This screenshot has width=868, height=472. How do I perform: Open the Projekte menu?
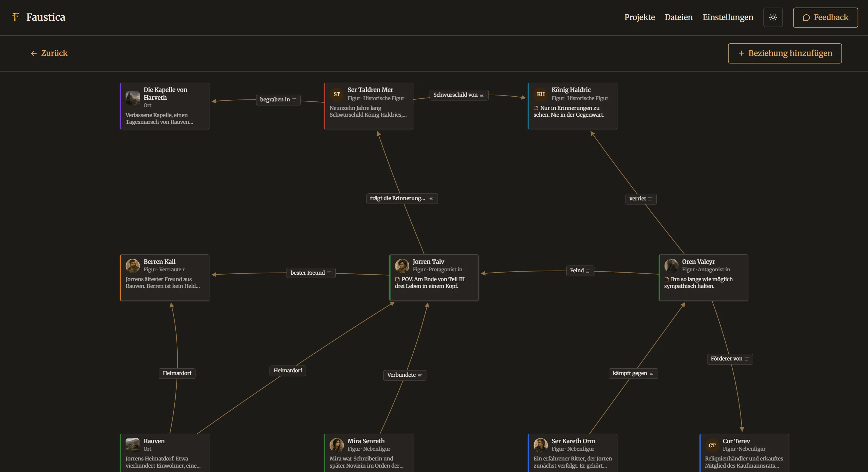(x=639, y=17)
